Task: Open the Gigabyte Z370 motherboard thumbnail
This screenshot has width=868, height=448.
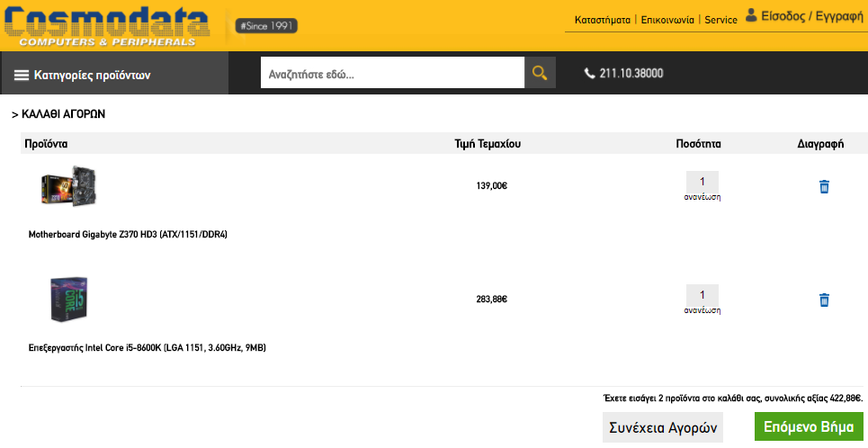Action: pos(69,186)
